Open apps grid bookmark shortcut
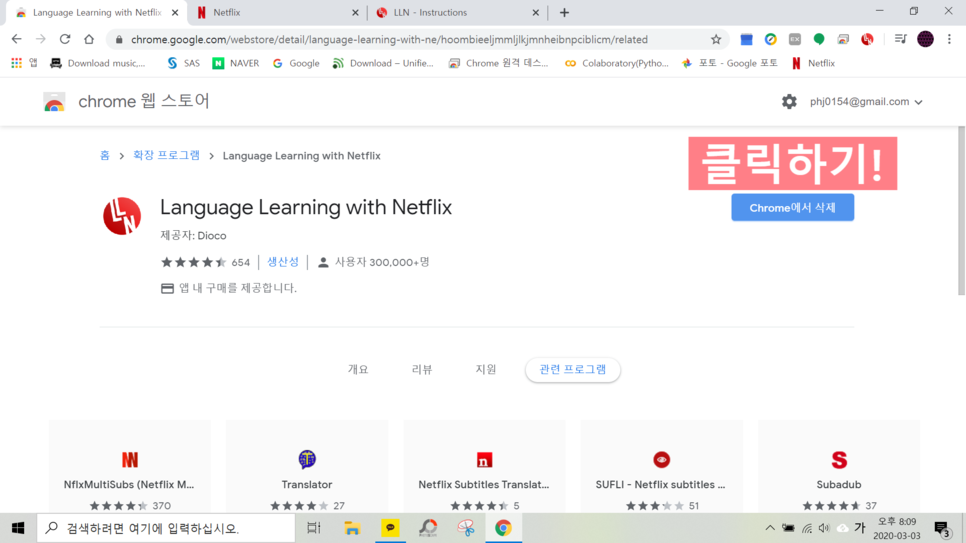 (17, 63)
